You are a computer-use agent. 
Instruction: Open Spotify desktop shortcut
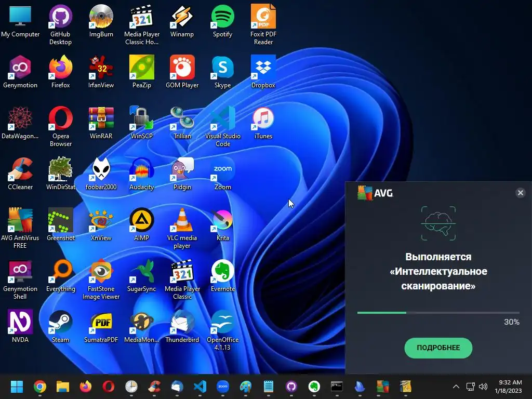(x=222, y=21)
